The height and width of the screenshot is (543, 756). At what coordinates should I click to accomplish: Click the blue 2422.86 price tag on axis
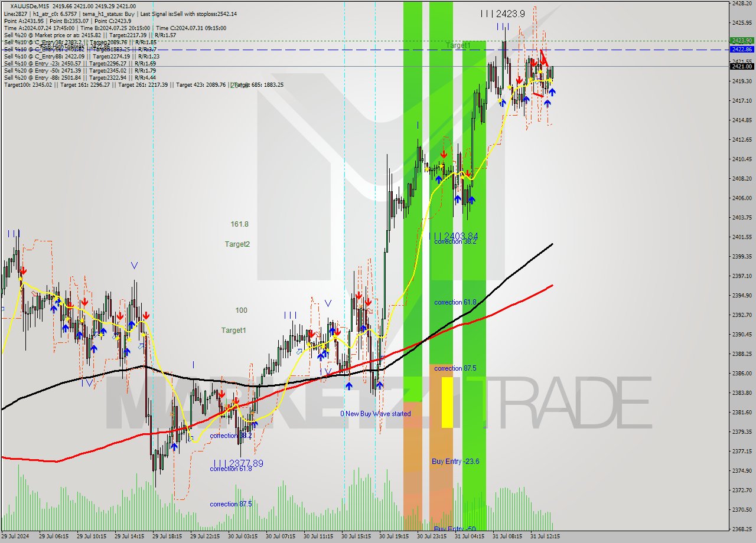(x=741, y=50)
